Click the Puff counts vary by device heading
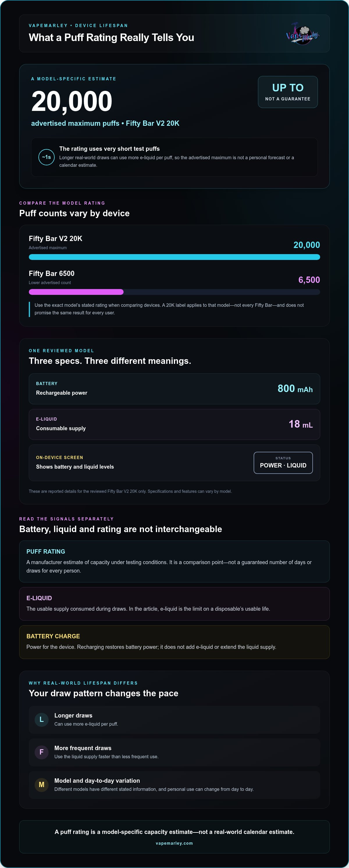This screenshot has width=349, height=868. click(74, 213)
